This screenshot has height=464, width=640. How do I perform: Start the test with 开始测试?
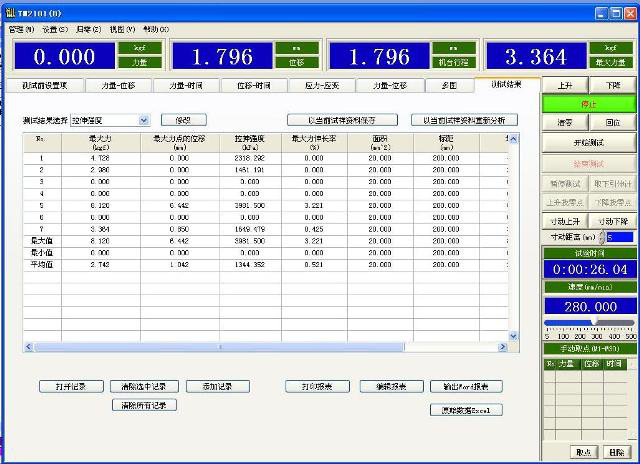pyautogui.click(x=589, y=143)
